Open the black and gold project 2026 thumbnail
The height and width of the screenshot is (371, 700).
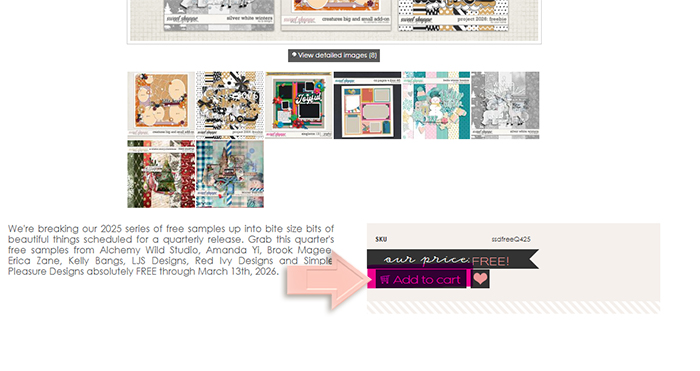click(x=230, y=105)
